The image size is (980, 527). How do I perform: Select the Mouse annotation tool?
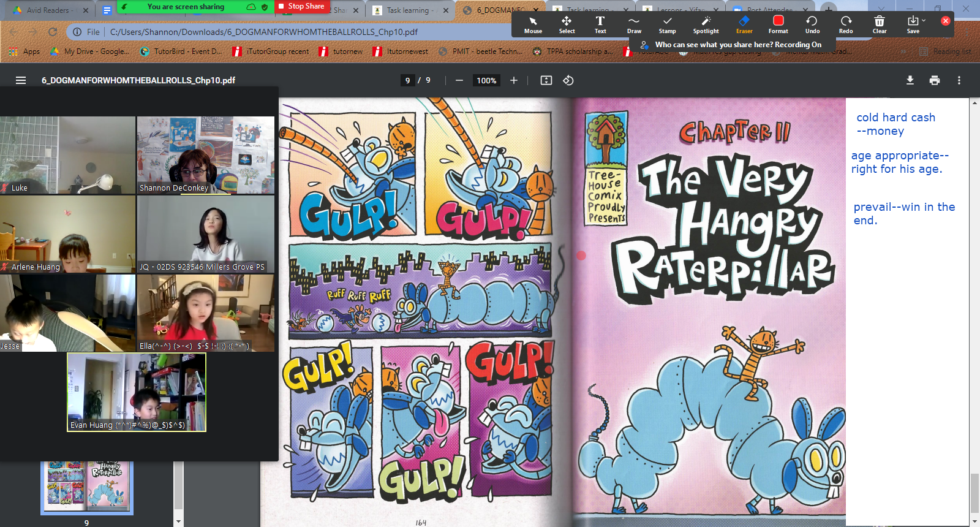(533, 25)
